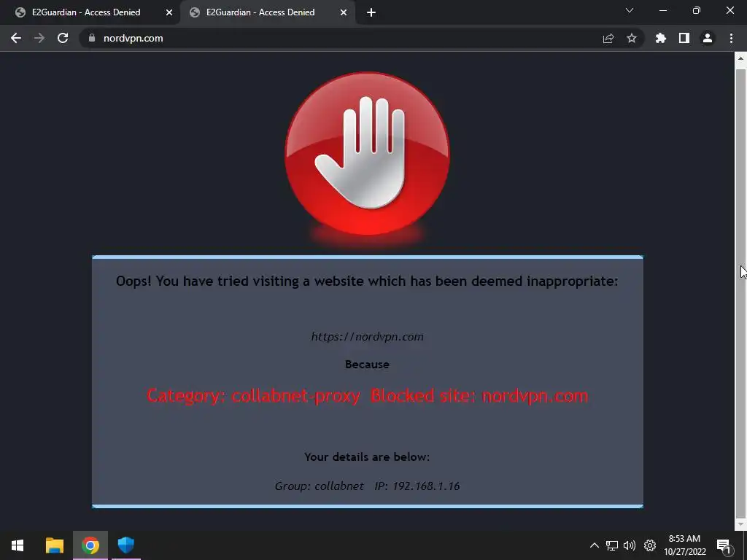Open the volume control tray icon
This screenshot has height=560, width=747.
[x=630, y=545]
